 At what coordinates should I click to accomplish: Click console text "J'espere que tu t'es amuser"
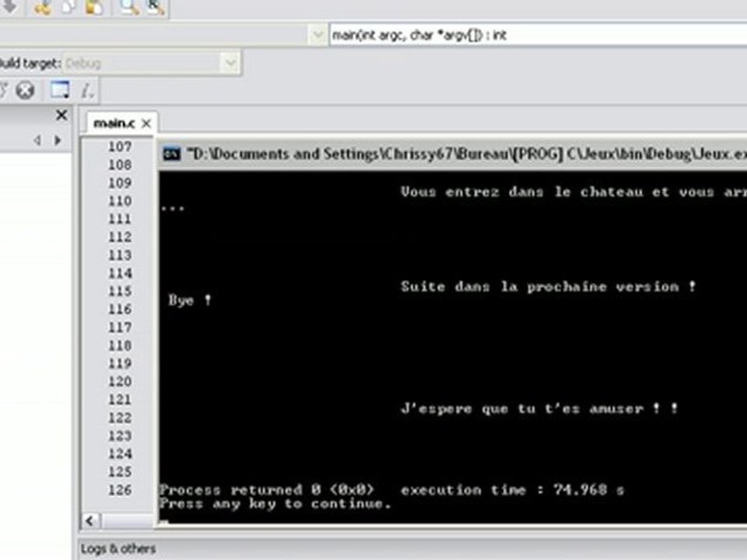522,408
